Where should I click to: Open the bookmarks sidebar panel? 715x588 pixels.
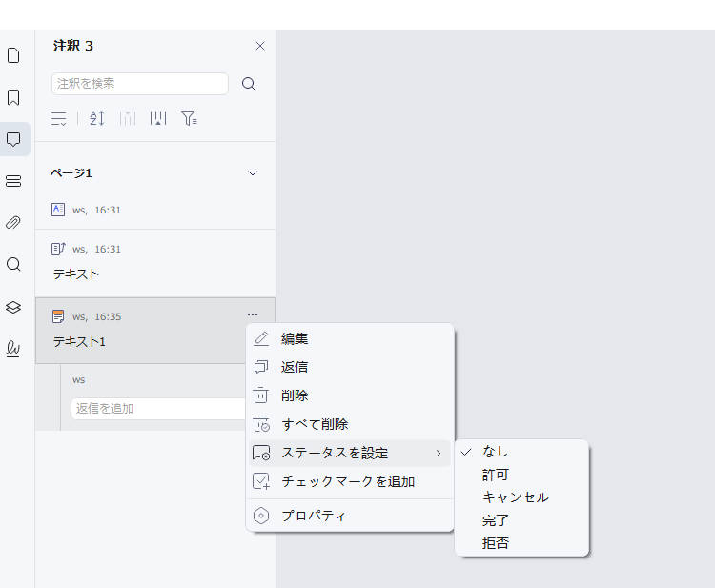(x=13, y=97)
